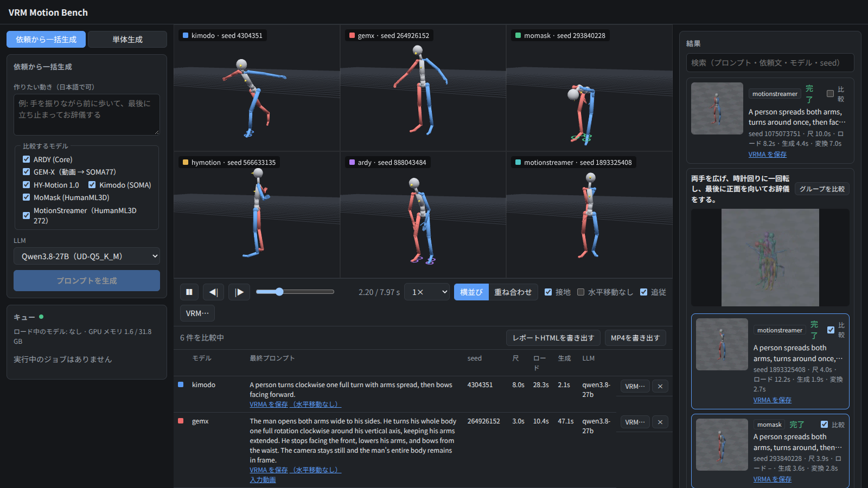The image size is (868, 488).
Task: Click the VRM Motion Bench title
Action: pyautogui.click(x=48, y=12)
